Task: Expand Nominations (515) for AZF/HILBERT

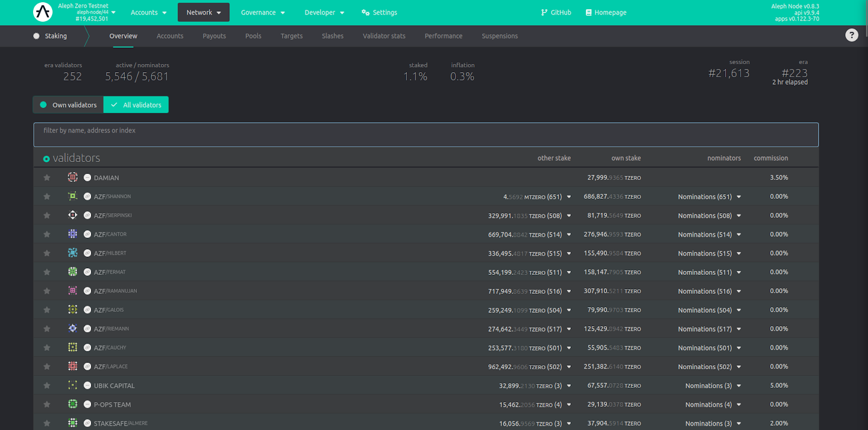Action: [x=710, y=254]
